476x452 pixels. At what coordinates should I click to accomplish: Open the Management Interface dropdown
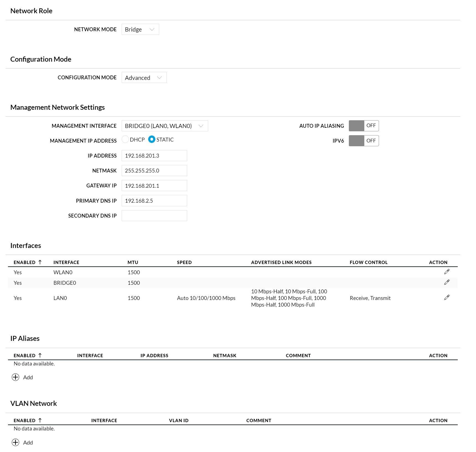click(x=165, y=126)
